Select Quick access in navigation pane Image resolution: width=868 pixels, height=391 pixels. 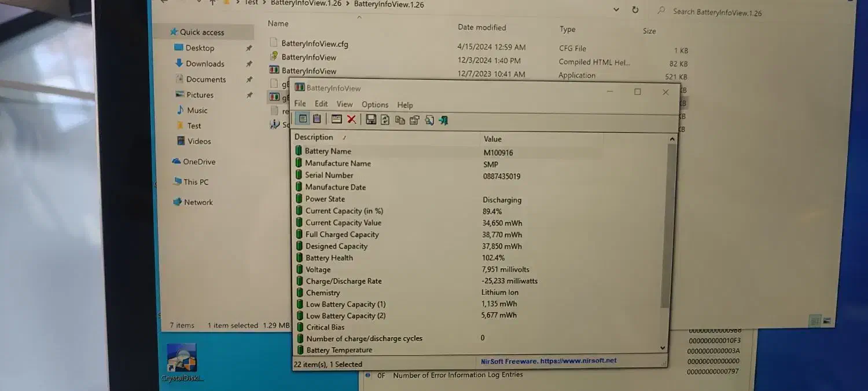tap(201, 32)
